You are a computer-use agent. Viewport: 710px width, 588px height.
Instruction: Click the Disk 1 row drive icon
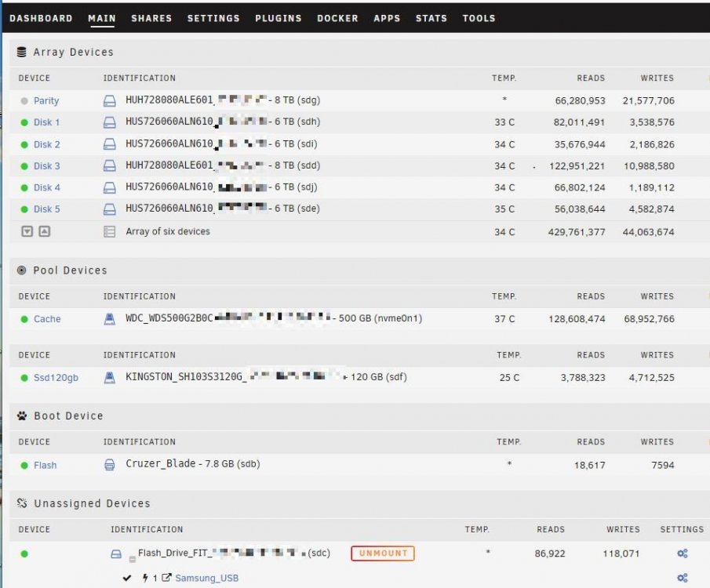click(110, 122)
